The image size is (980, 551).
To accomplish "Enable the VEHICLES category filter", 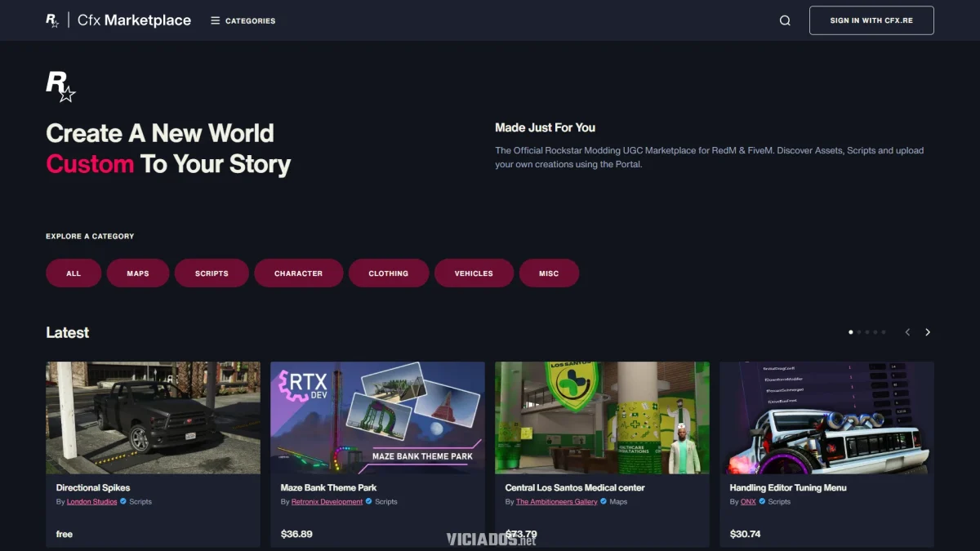I will [x=474, y=273].
